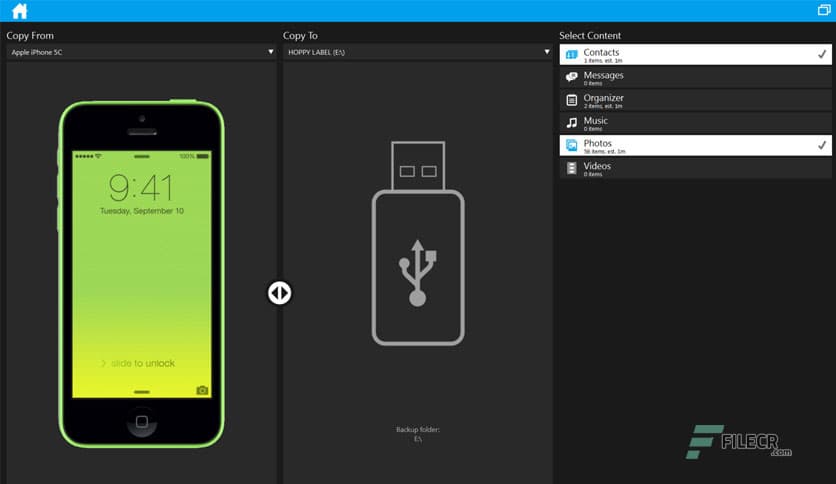The height and width of the screenshot is (484, 836).
Task: Click the Copy From heading
Action: 30,36
